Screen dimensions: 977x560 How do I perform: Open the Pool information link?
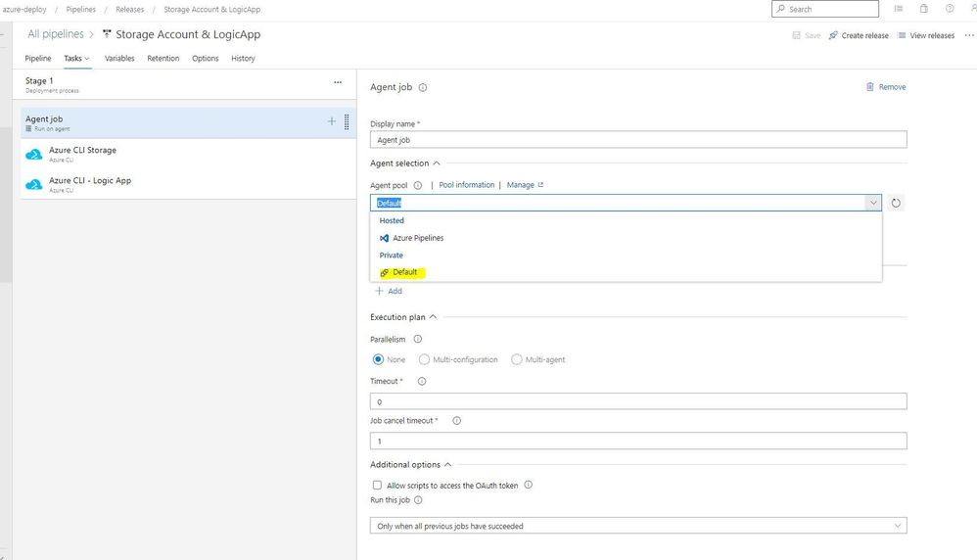pos(467,185)
